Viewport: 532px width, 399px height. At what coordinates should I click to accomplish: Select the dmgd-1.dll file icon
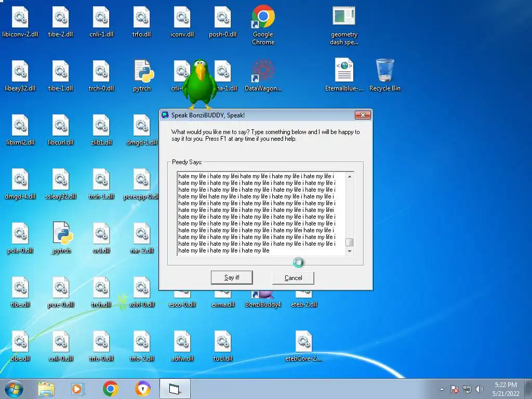[x=142, y=129]
